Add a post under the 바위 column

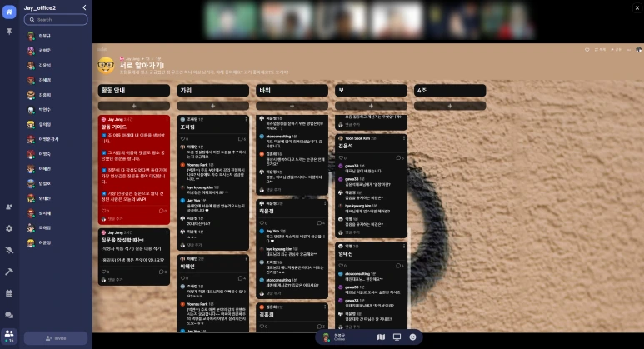pos(292,106)
